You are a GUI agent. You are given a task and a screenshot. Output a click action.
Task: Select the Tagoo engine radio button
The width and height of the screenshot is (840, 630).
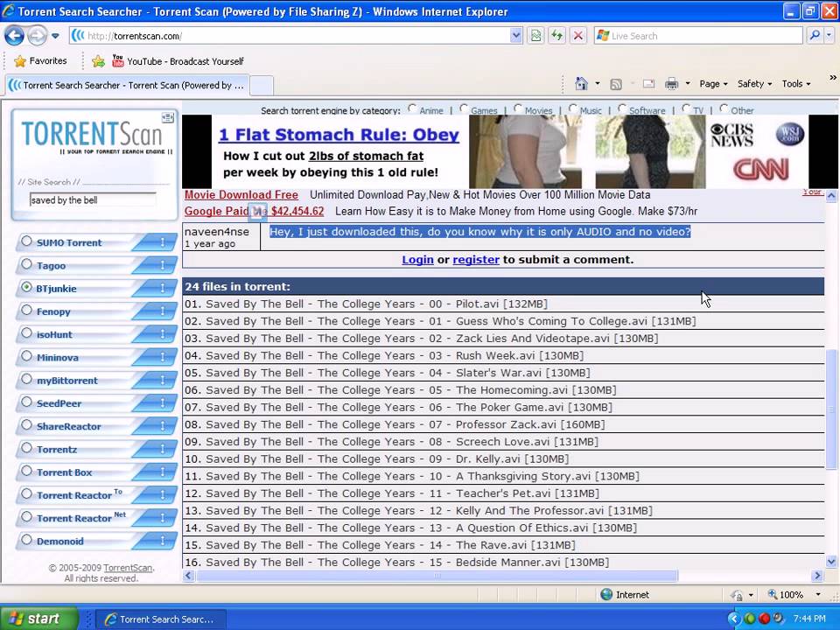click(26, 264)
